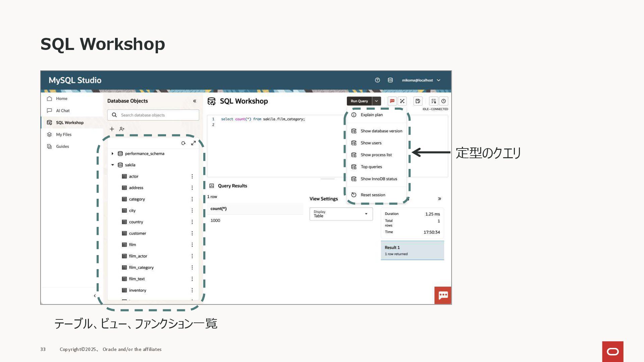Click the checklist settings toolbar icon
This screenshot has width=644, height=362.
click(433, 101)
